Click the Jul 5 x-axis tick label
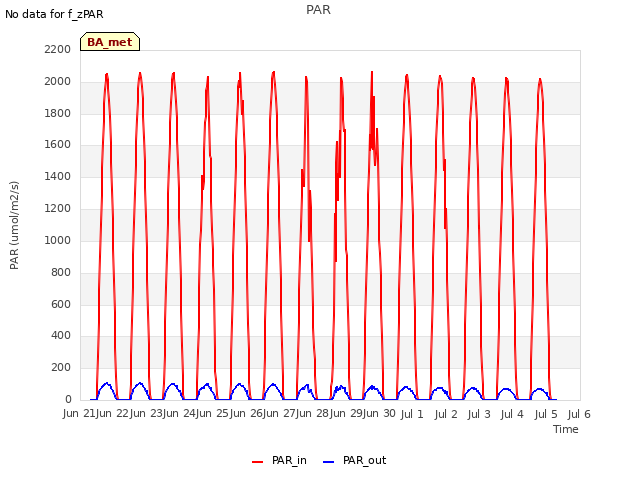Screen dimensions: 640x480 coord(546,414)
